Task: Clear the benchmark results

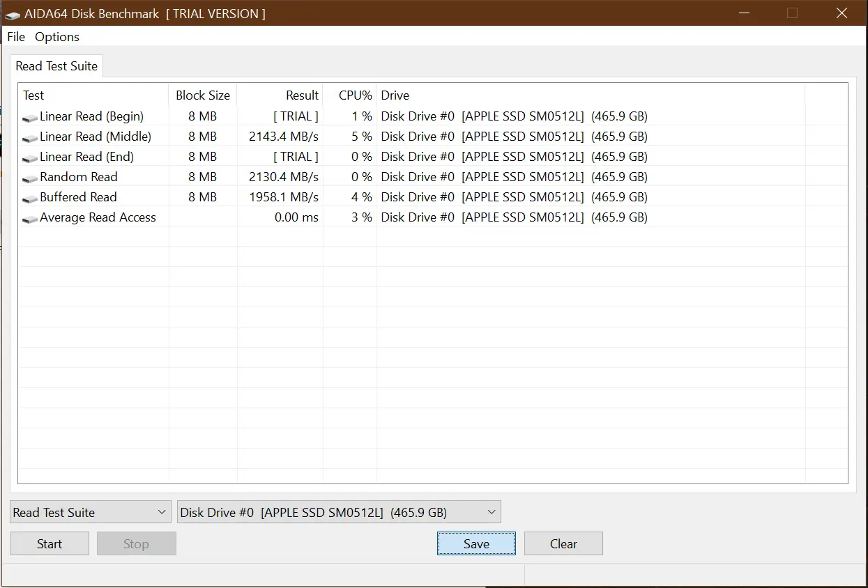Action: pos(563,544)
